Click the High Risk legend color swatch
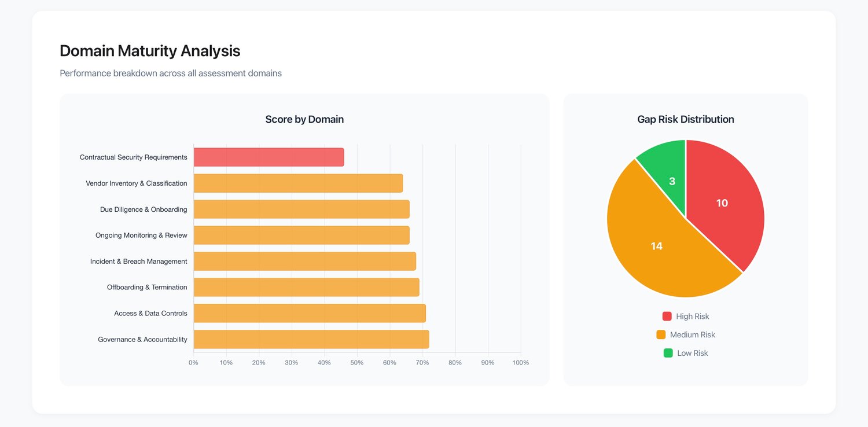The height and width of the screenshot is (427, 868). click(x=667, y=316)
